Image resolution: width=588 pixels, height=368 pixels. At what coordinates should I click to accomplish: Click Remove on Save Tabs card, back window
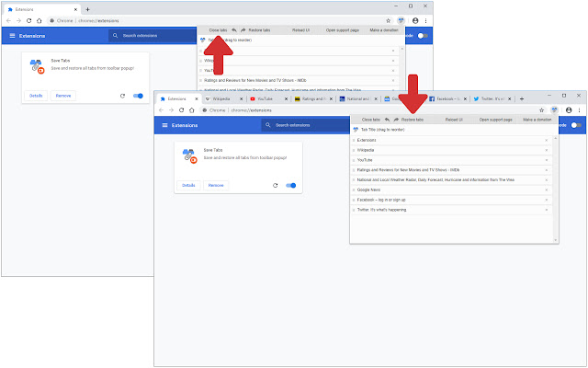click(63, 96)
